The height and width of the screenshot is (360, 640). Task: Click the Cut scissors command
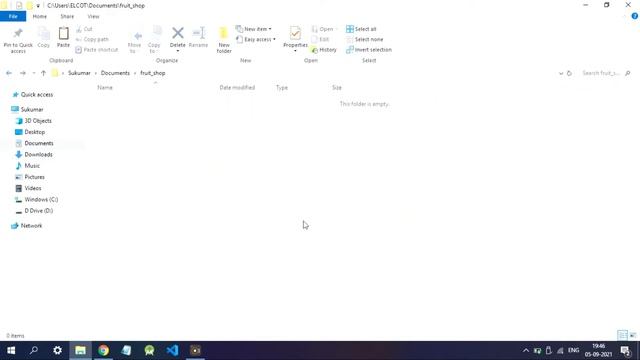84,29
